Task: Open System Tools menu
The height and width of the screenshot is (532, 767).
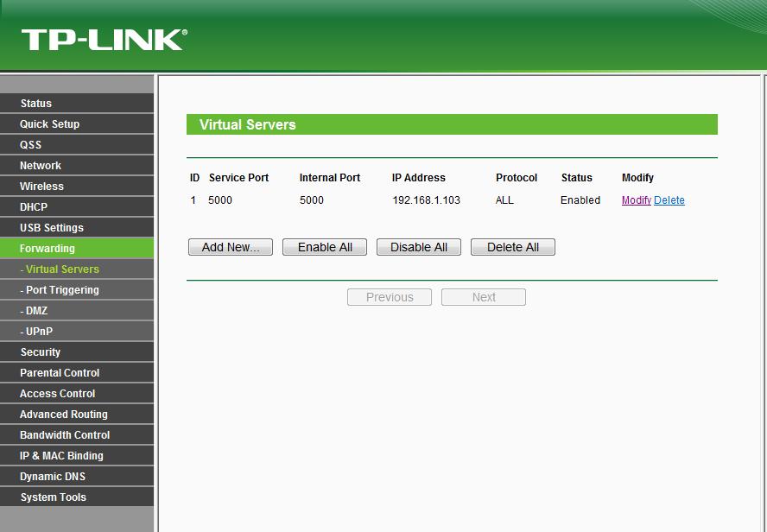Action: [x=53, y=497]
